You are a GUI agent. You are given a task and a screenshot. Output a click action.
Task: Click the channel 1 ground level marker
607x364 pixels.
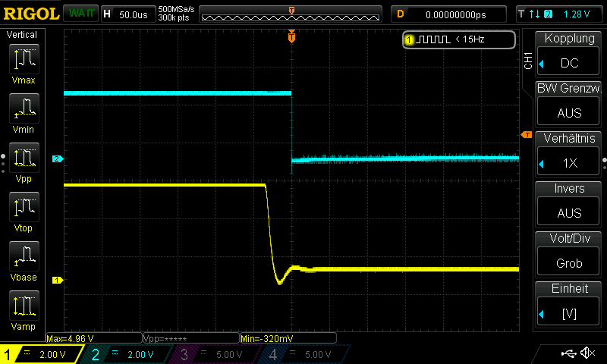tap(58, 280)
